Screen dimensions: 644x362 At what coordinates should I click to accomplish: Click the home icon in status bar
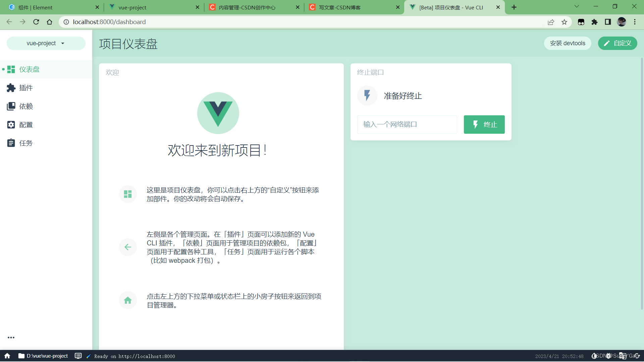[7, 356]
